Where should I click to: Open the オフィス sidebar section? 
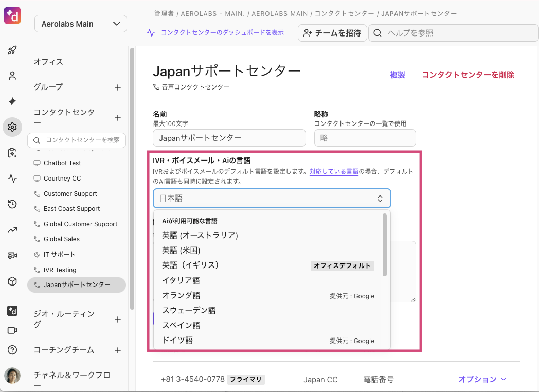click(48, 62)
